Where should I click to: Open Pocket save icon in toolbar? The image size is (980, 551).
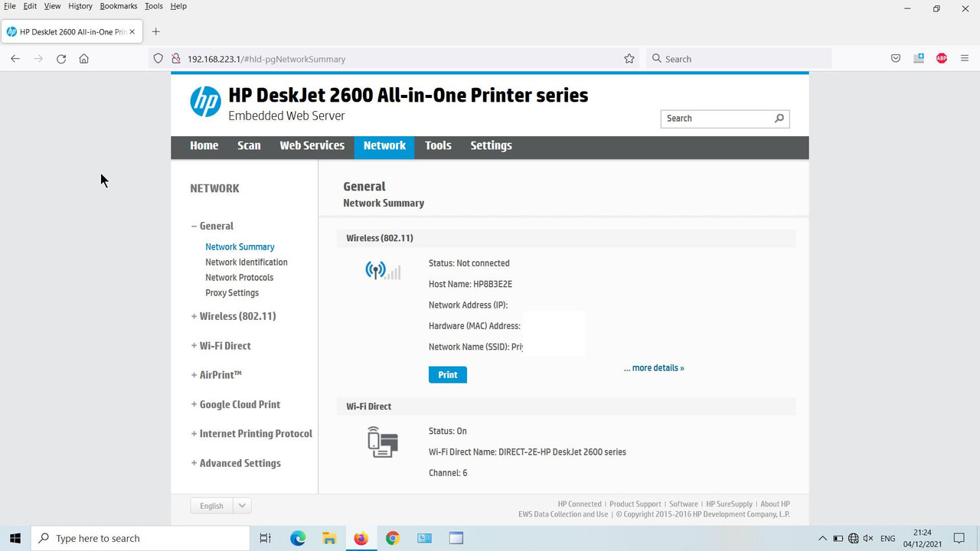click(896, 59)
